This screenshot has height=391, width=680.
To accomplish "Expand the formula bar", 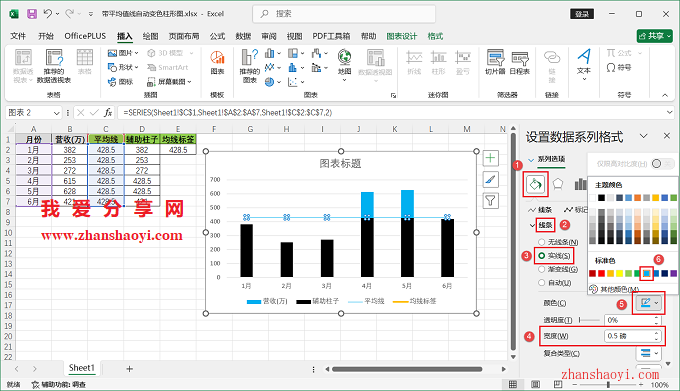I will click(670, 113).
